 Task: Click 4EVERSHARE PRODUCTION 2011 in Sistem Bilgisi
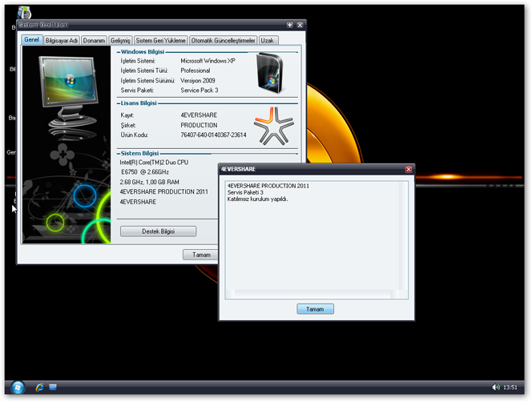click(163, 191)
